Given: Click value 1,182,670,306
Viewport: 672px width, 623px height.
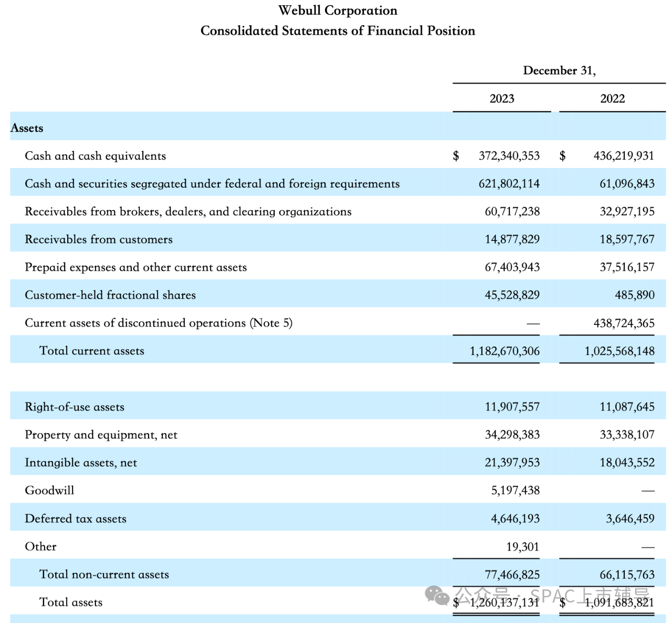Looking at the screenshot, I should coord(505,351).
